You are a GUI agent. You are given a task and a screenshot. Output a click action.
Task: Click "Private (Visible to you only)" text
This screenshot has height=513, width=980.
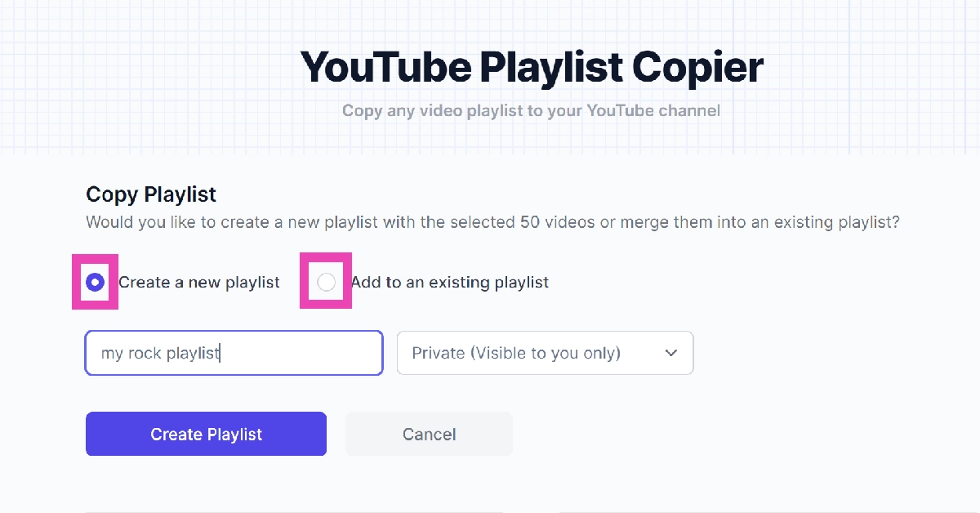516,354
